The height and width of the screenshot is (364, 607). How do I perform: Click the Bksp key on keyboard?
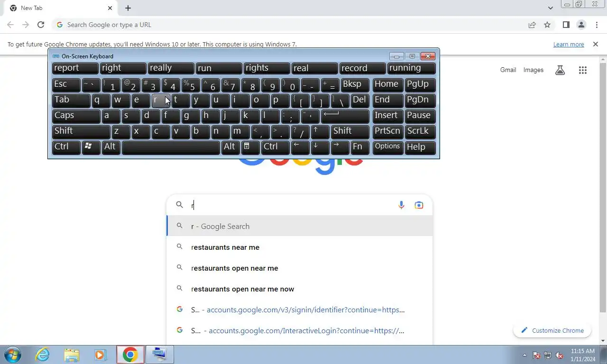[355, 84]
